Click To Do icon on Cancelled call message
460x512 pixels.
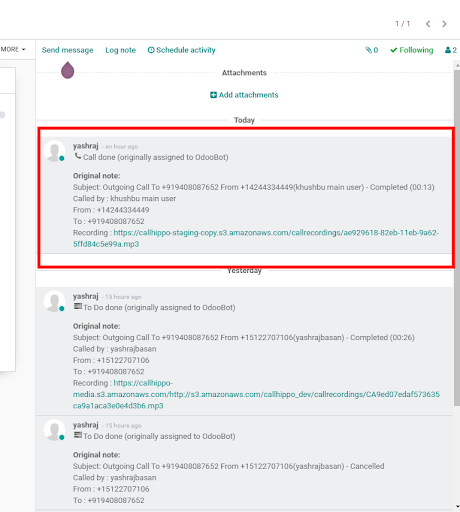tap(78, 435)
